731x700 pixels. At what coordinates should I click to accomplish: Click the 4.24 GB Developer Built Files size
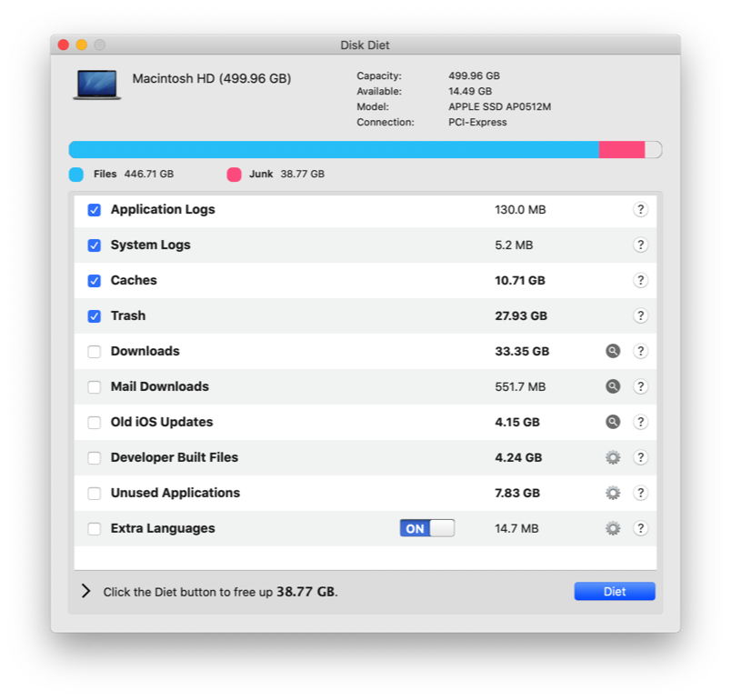click(x=518, y=457)
